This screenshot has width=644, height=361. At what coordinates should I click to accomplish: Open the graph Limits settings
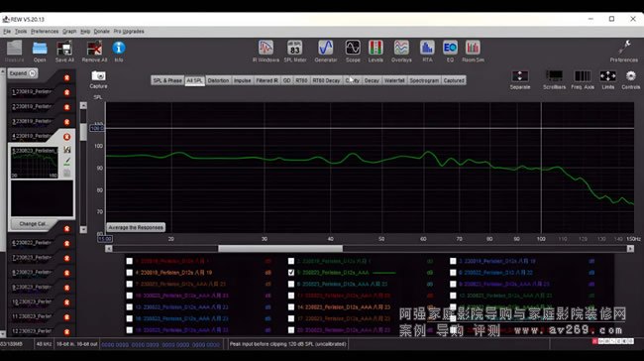tap(608, 79)
